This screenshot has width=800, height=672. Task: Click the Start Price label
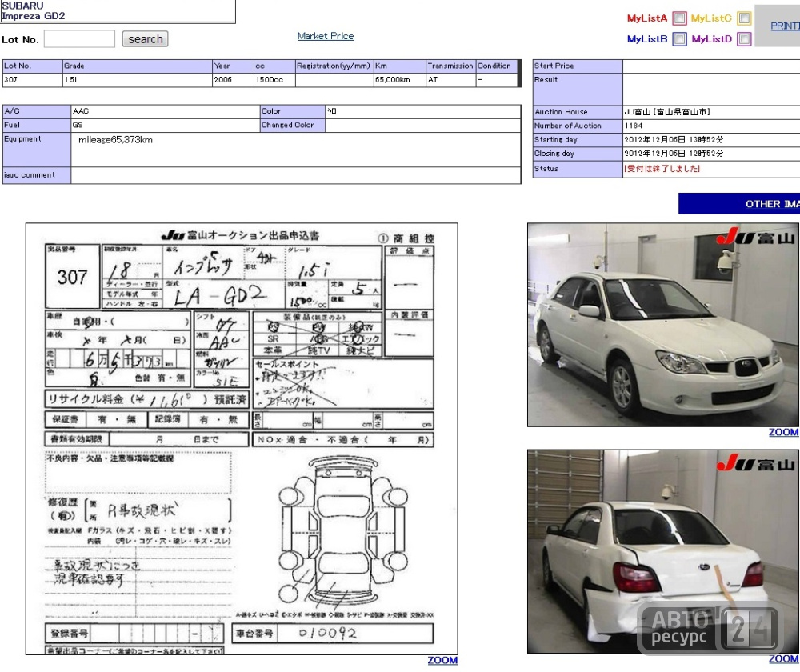point(578,66)
